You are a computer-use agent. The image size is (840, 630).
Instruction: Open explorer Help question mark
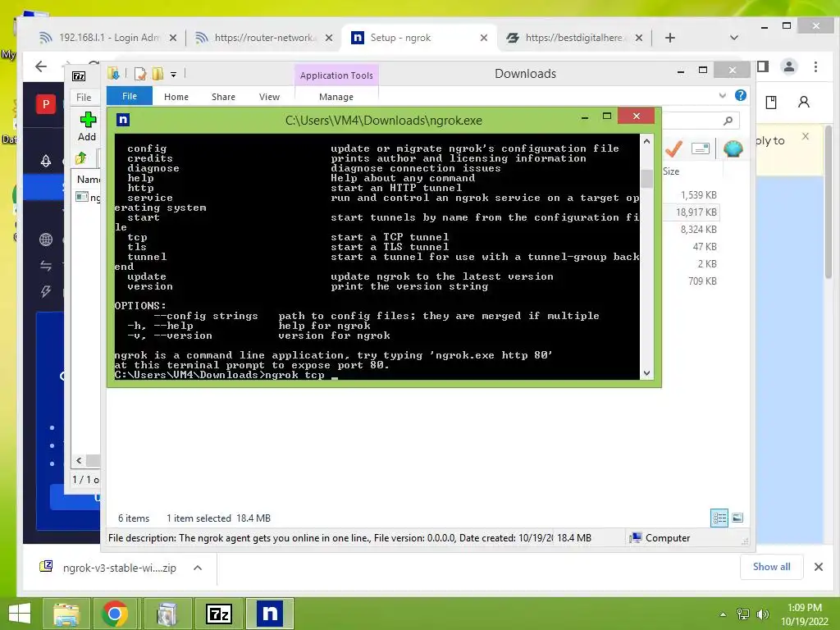tap(741, 95)
